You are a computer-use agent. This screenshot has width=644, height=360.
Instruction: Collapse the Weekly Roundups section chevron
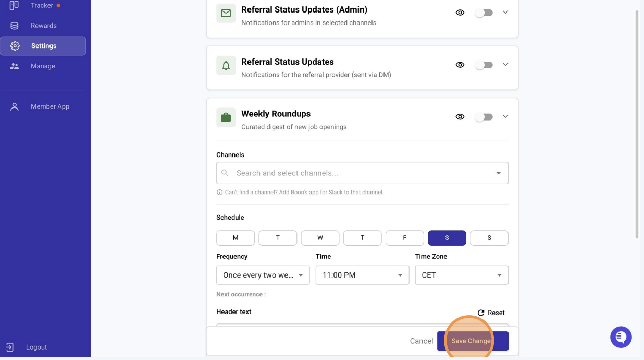(x=505, y=117)
